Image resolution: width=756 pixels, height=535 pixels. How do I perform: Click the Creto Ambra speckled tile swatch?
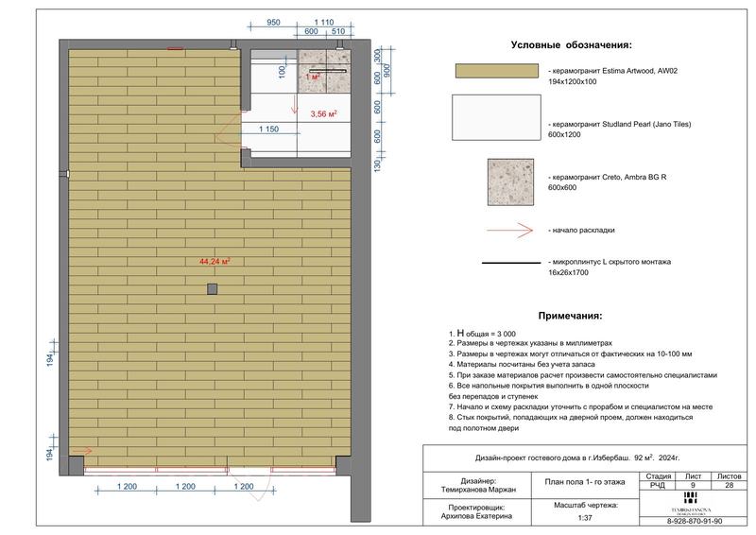click(x=510, y=182)
